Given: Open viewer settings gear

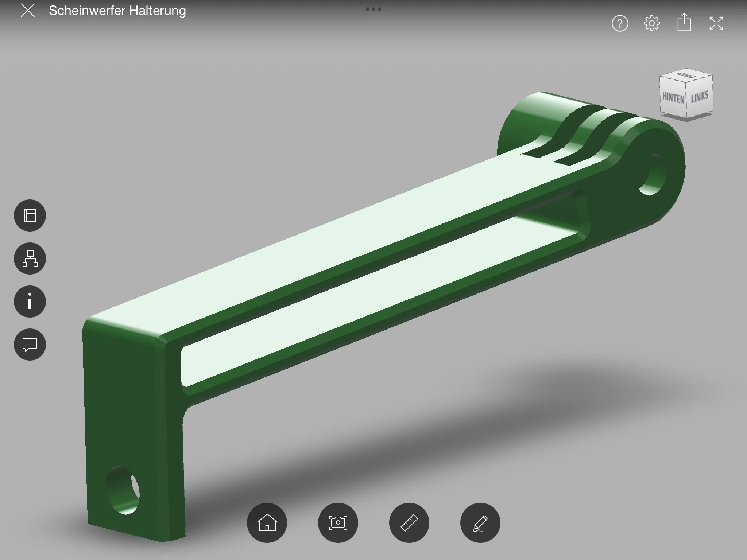Looking at the screenshot, I should 652,24.
